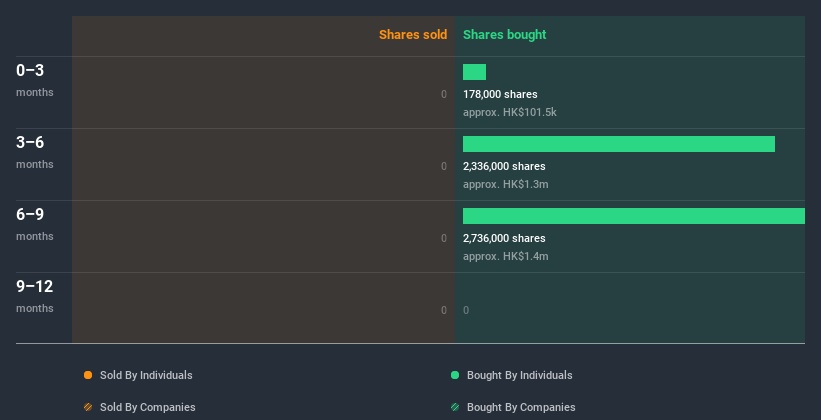Screen dimensions: 821x420
Task: Select the 3–6 months green bought bar
Action: tap(619, 144)
